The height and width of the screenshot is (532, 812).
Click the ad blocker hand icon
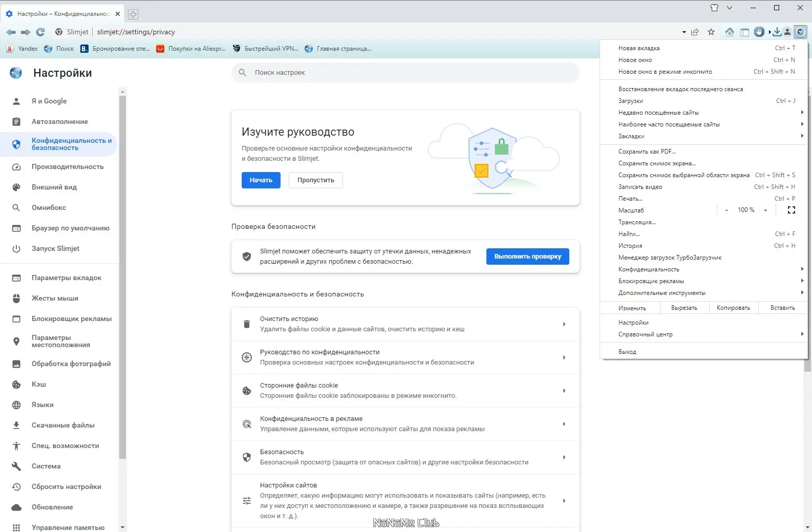point(759,32)
